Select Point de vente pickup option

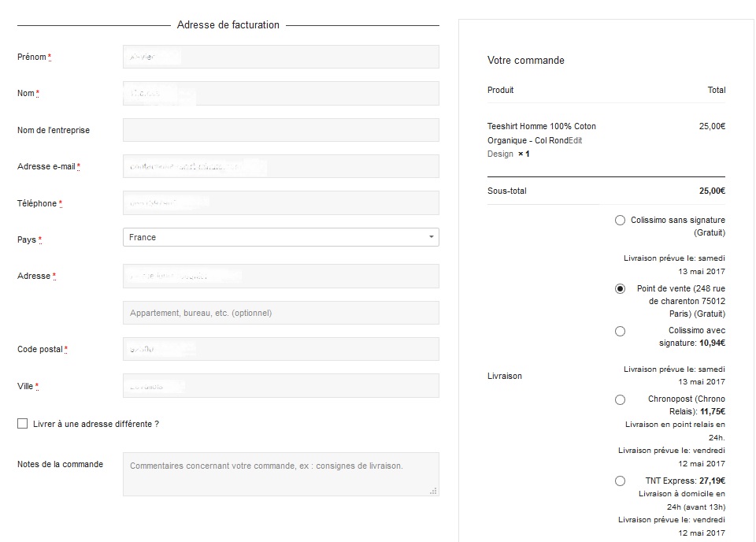(620, 289)
